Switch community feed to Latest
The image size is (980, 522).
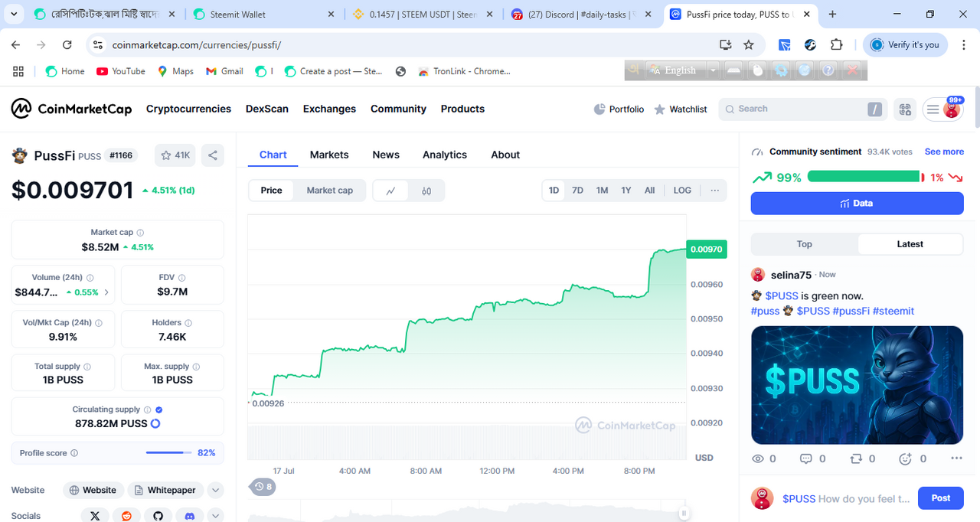(x=910, y=244)
